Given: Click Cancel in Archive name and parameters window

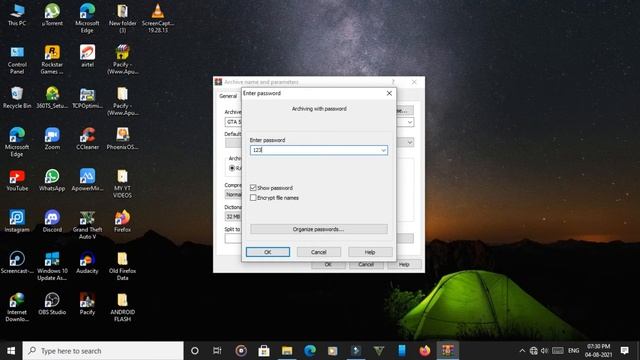Looking at the screenshot, I should [366, 265].
